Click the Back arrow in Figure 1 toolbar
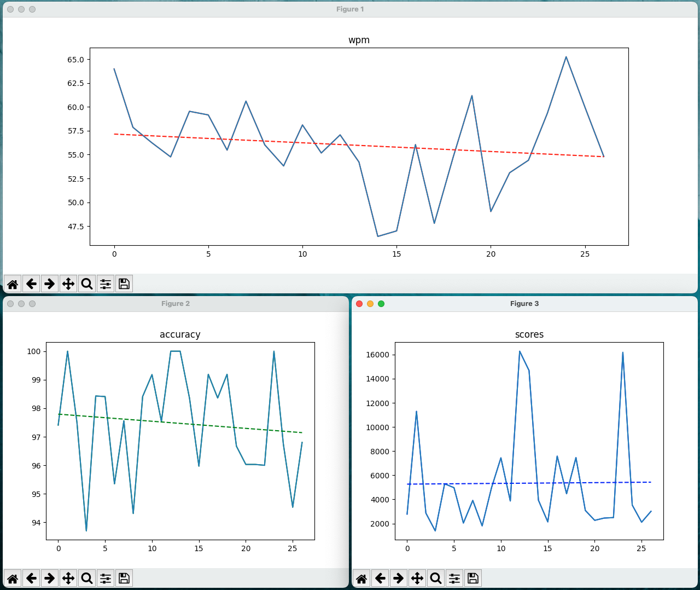 (x=31, y=284)
